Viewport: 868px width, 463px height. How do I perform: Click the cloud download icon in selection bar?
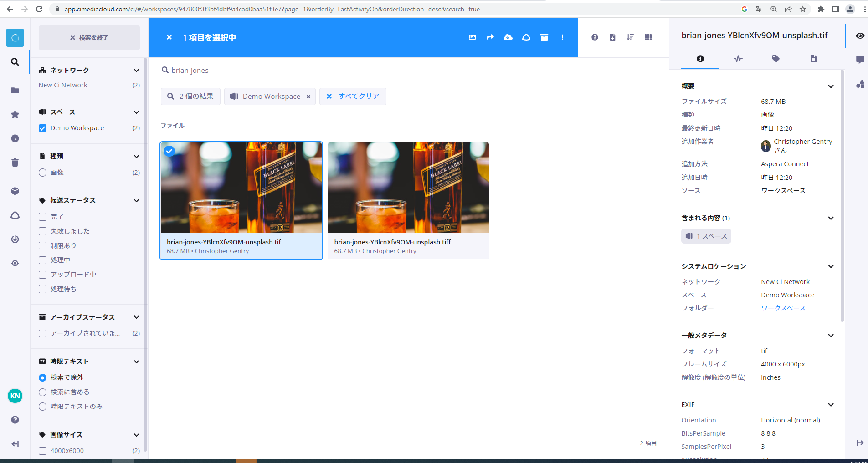pos(508,37)
